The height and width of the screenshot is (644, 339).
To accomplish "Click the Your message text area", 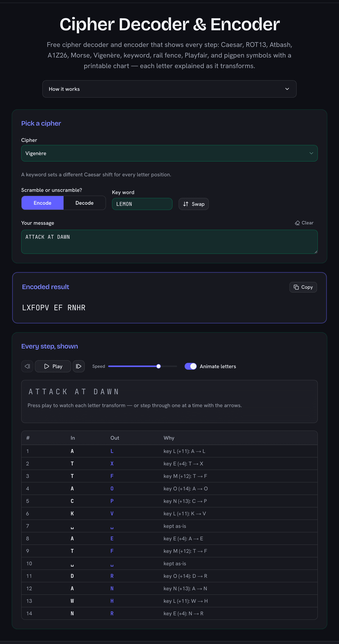I will coord(169,242).
